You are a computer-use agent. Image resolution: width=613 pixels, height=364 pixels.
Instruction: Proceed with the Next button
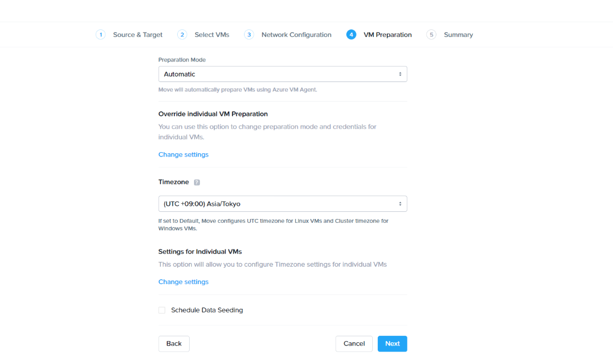click(392, 344)
